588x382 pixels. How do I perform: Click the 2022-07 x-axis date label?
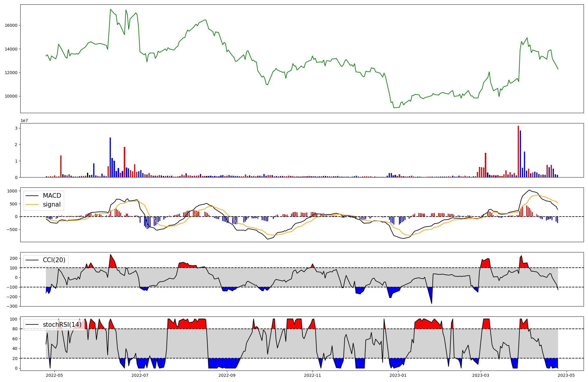tap(140, 375)
